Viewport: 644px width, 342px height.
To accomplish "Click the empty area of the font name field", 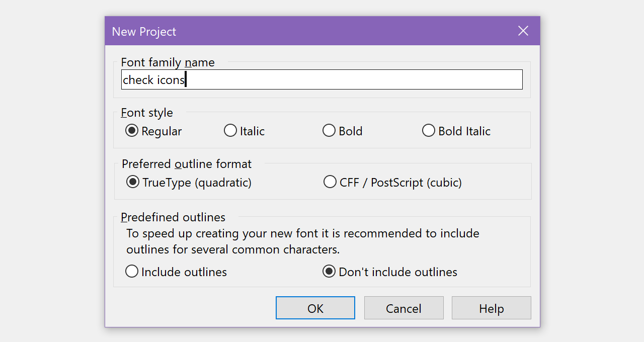I will tap(352, 80).
